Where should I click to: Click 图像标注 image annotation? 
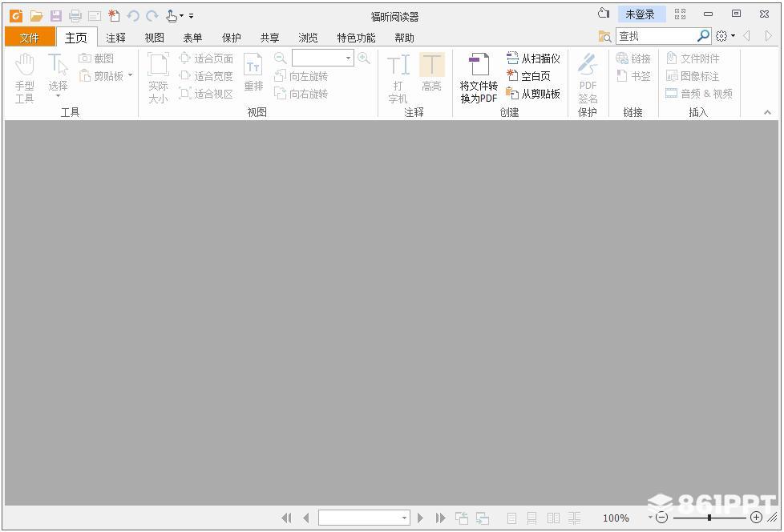point(693,76)
